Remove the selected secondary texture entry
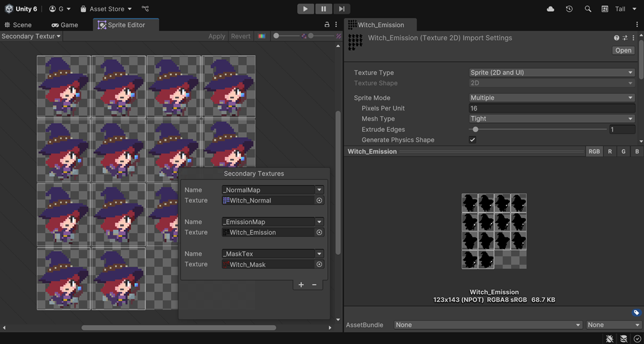Viewport: 644px width, 344px height. tap(314, 285)
